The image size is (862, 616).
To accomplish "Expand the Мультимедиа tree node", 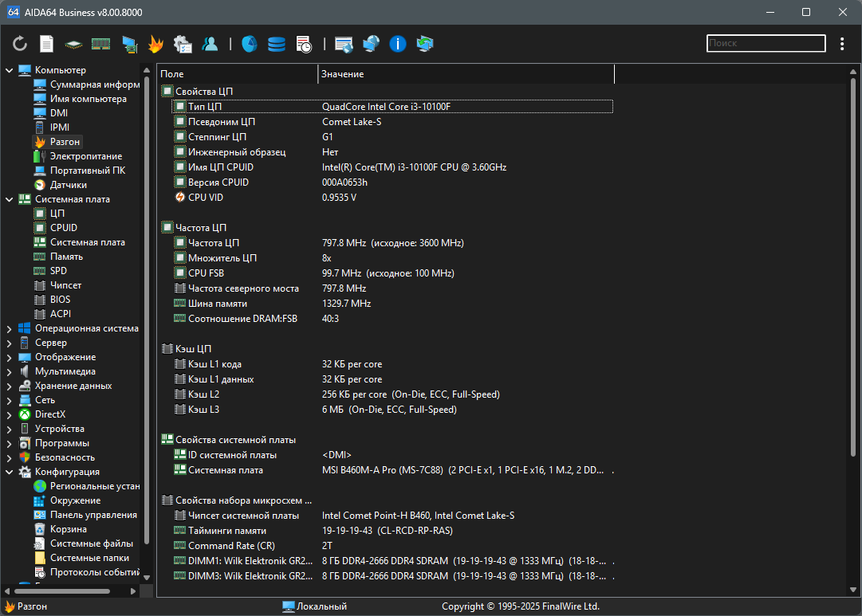I will 9,371.
